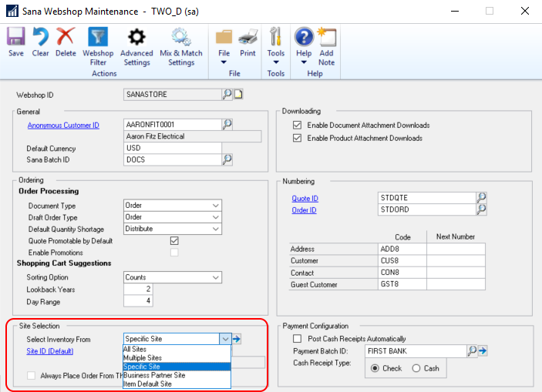Open Payment Batch ID lookup
This screenshot has width=542, height=392.
pos(472,351)
